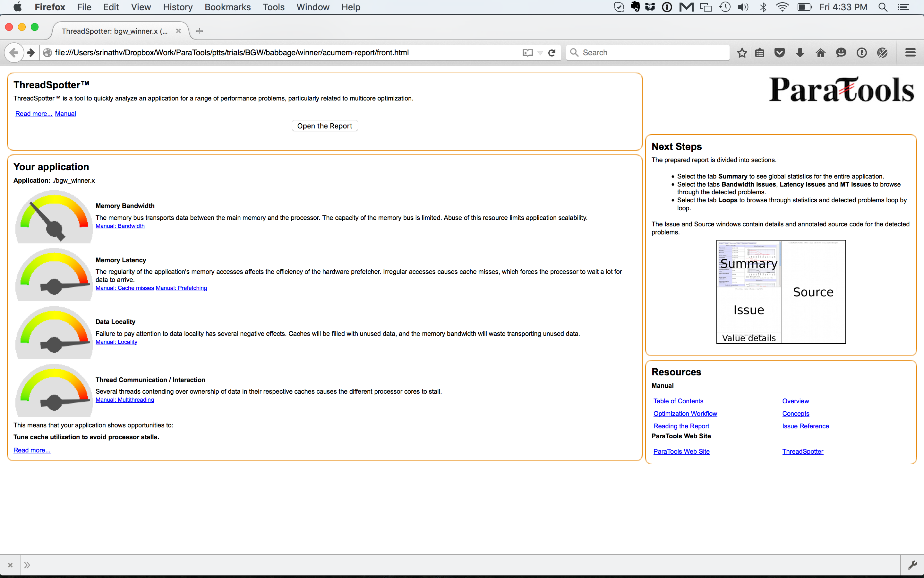Click the site identity globe icon
The width and height of the screenshot is (924, 578).
(47, 53)
